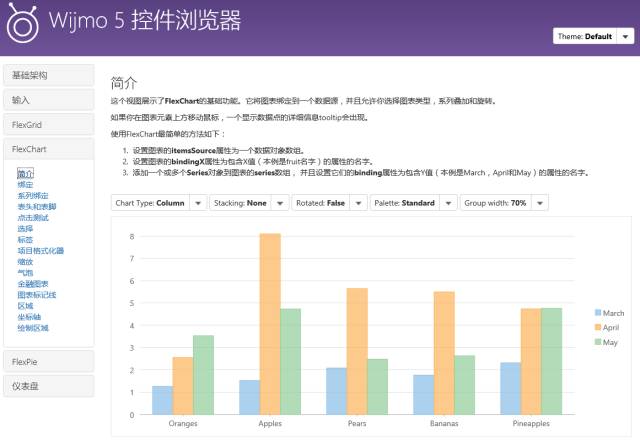Expand the Rotated dropdown arrow
640x441 pixels.
tap(358, 203)
